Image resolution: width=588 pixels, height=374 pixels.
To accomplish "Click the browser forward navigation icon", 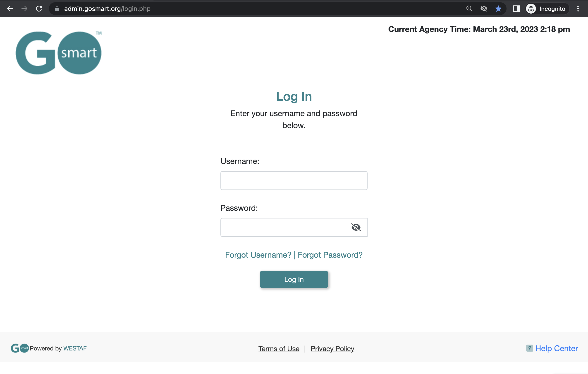I will [x=24, y=9].
